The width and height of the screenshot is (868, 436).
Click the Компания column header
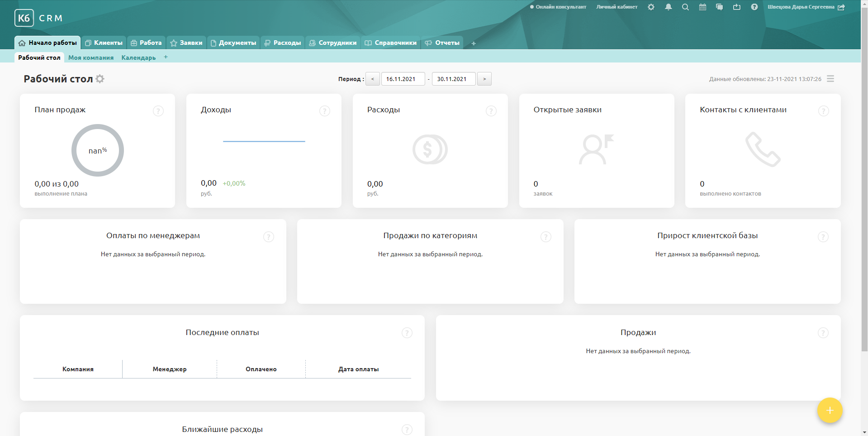tap(78, 369)
